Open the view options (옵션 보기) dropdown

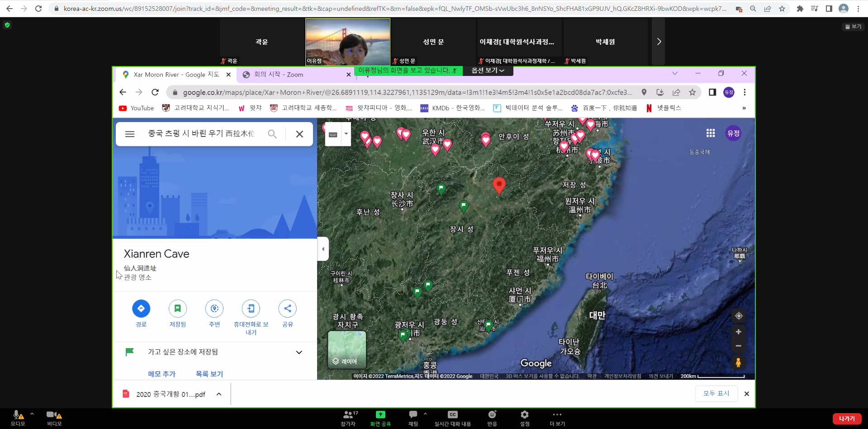point(488,71)
